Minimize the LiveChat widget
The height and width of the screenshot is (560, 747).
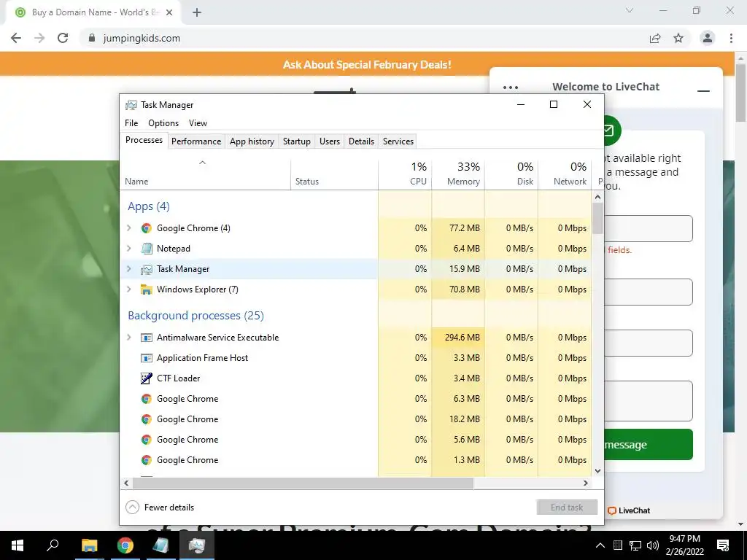pyautogui.click(x=703, y=90)
